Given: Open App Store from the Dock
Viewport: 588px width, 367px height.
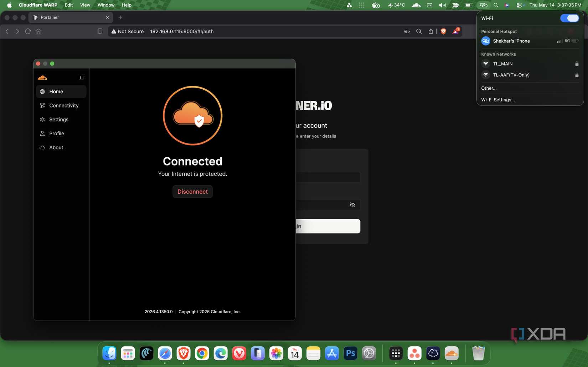Looking at the screenshot, I should click(332, 353).
